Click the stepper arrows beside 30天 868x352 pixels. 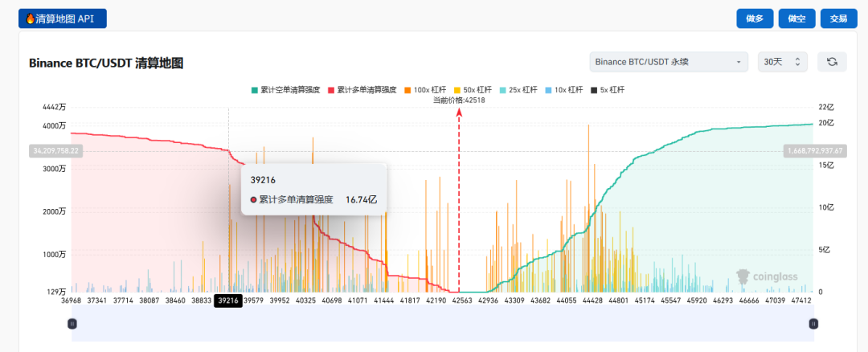point(797,62)
